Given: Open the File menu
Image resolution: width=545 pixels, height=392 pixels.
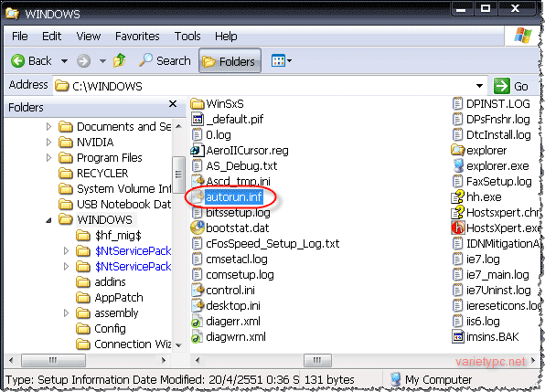Looking at the screenshot, I should (x=19, y=37).
